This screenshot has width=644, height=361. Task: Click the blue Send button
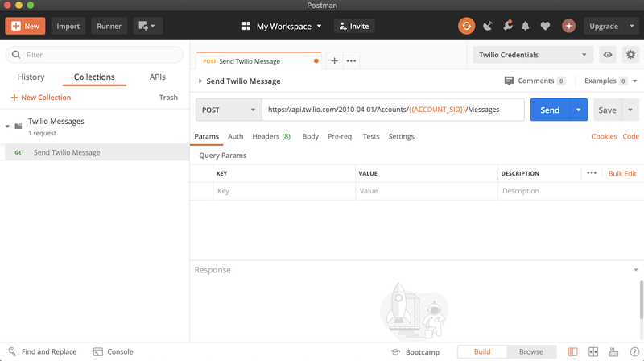click(550, 110)
